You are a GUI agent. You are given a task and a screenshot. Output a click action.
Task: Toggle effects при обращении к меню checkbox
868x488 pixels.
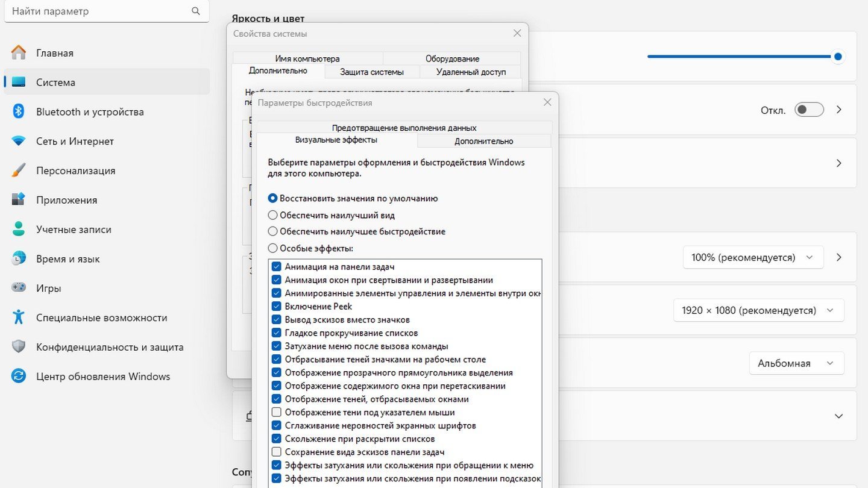pos(277,466)
